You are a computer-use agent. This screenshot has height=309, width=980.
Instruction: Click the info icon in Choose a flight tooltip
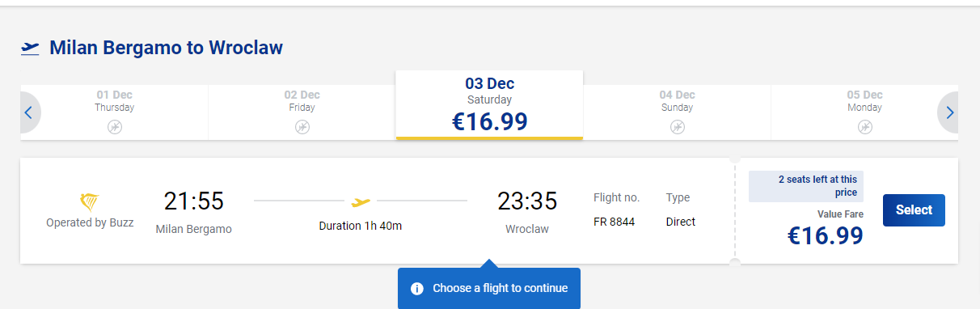417,289
